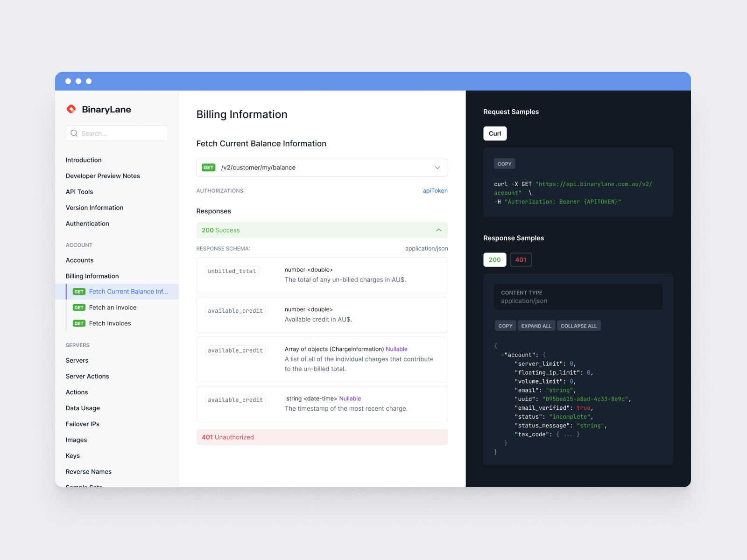747x560 pixels.
Task: Click the "email_verified" true value
Action: pyautogui.click(x=583, y=408)
